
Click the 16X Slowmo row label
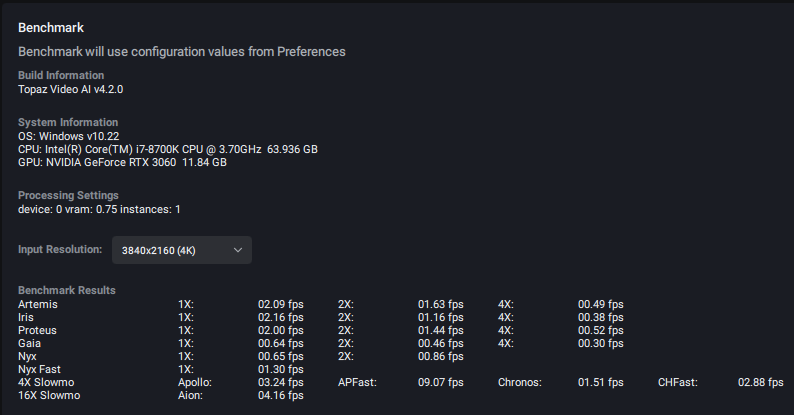click(48, 395)
